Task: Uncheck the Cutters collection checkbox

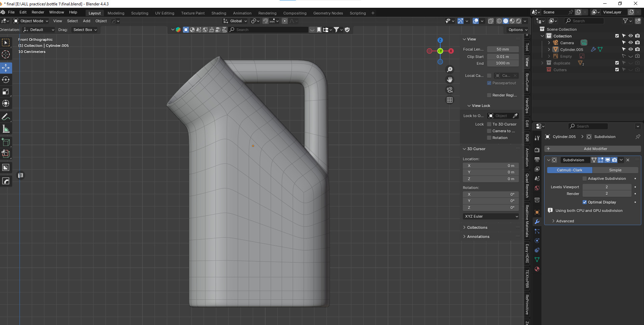Action: tap(617, 70)
